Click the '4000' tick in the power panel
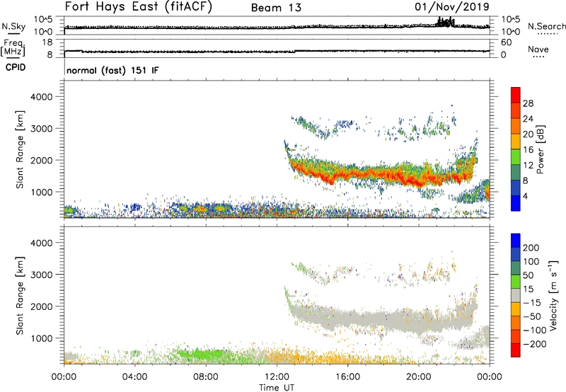 click(41, 97)
